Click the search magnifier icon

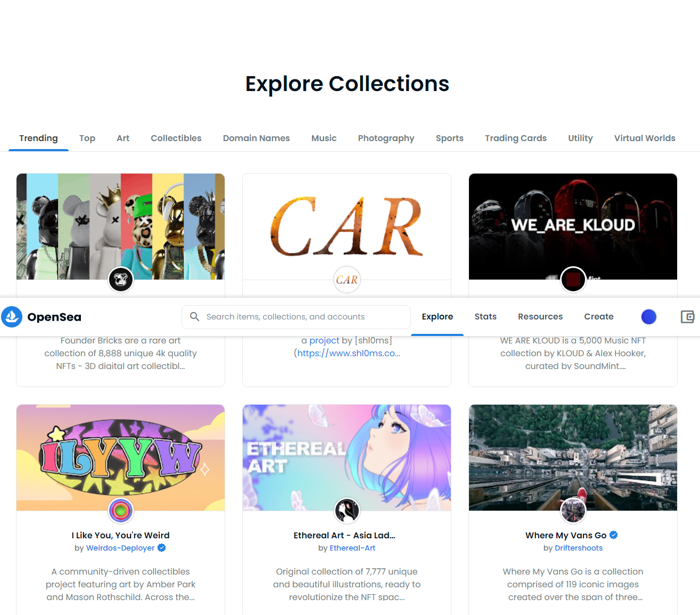coord(195,317)
